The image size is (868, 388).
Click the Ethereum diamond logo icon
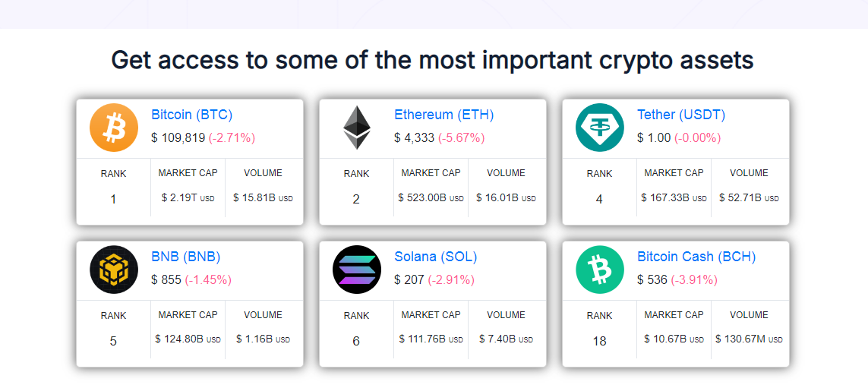tap(357, 128)
